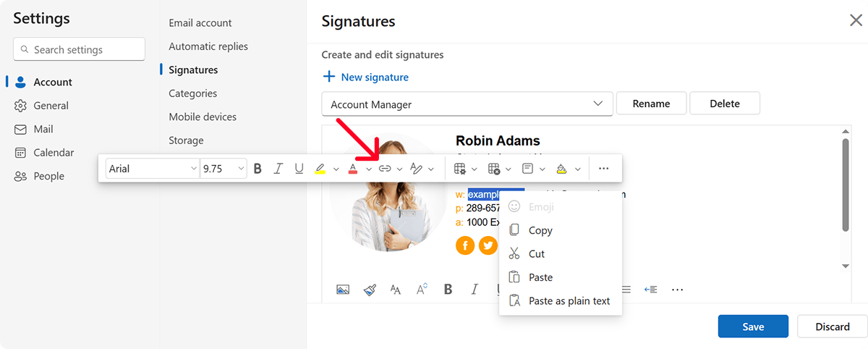This screenshot has width=868, height=349.
Task: Click the Discard button
Action: (833, 327)
